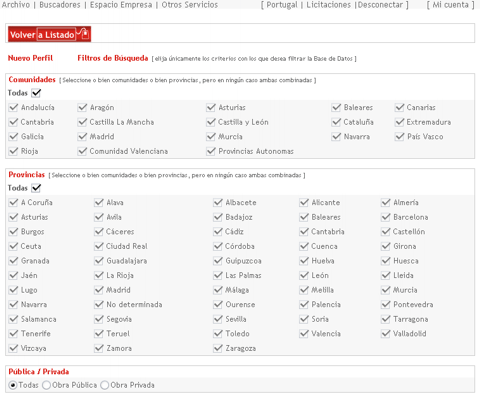
Task: Select the Todas radio under Pública / Privada
Action: [13, 385]
